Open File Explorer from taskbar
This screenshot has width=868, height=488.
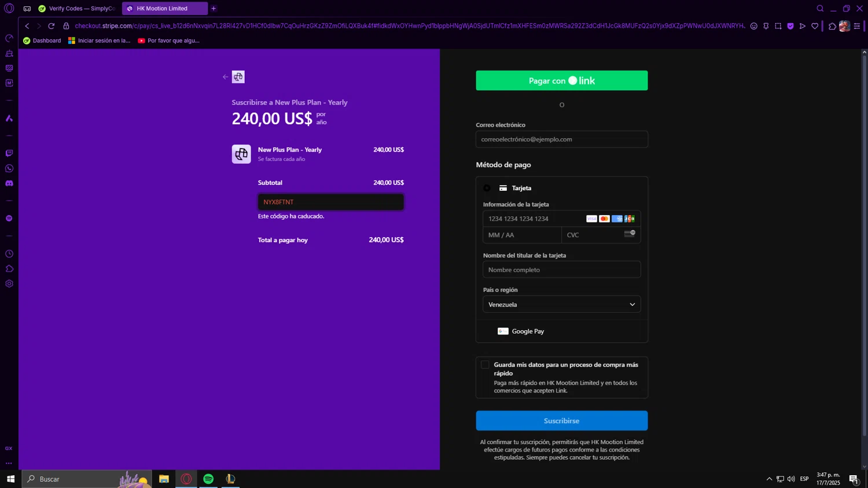click(164, 479)
